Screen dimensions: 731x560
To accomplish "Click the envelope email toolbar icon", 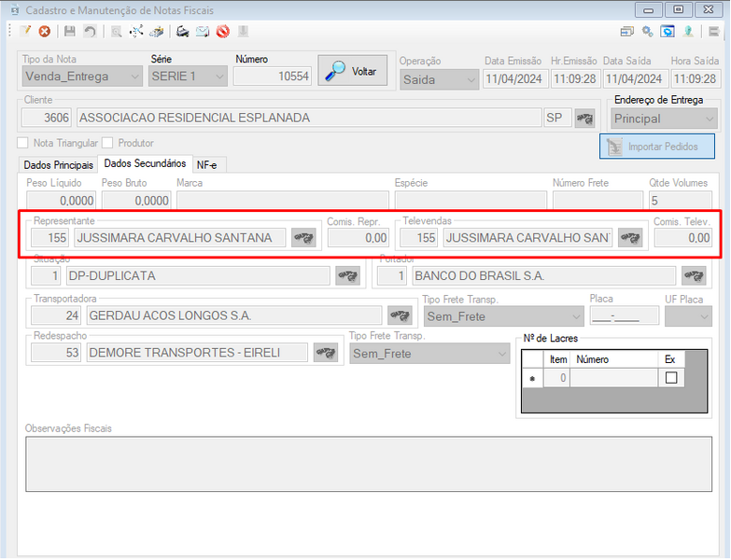I will pos(203,31).
